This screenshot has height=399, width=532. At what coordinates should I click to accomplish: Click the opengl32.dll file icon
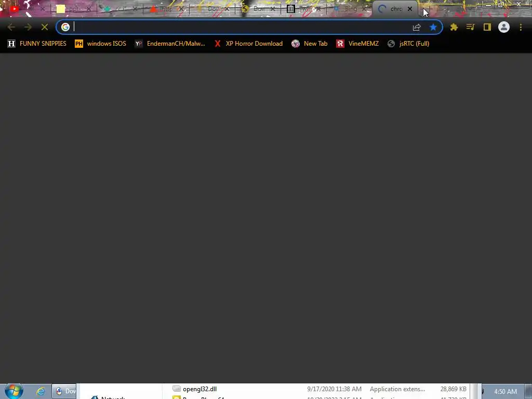177,389
